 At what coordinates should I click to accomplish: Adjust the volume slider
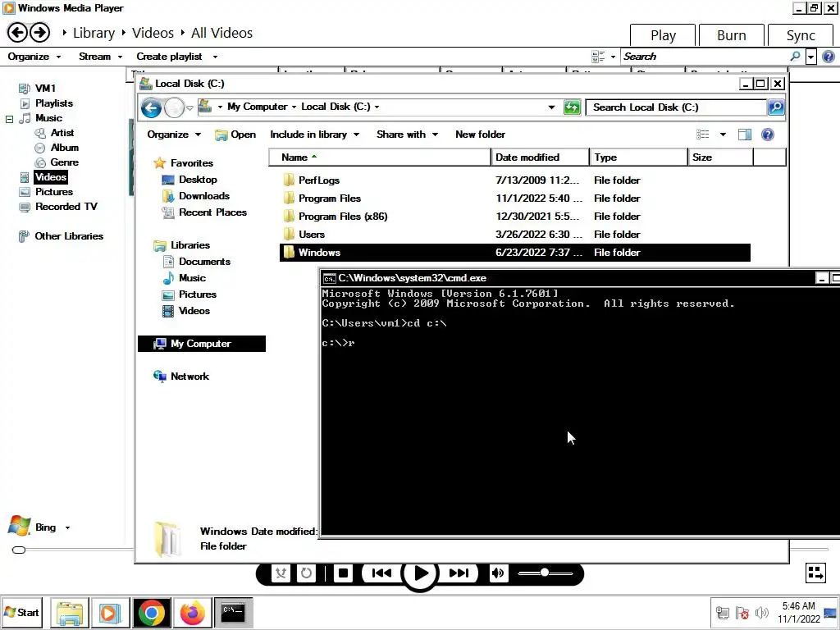pyautogui.click(x=545, y=573)
